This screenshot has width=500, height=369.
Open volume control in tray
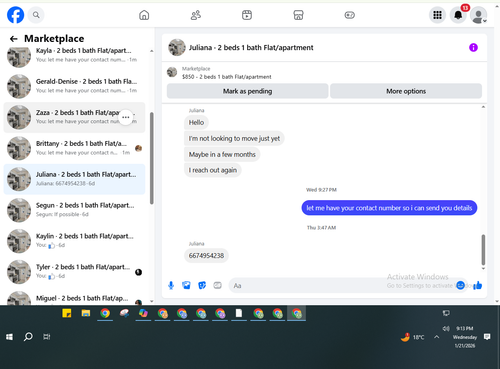446,329
